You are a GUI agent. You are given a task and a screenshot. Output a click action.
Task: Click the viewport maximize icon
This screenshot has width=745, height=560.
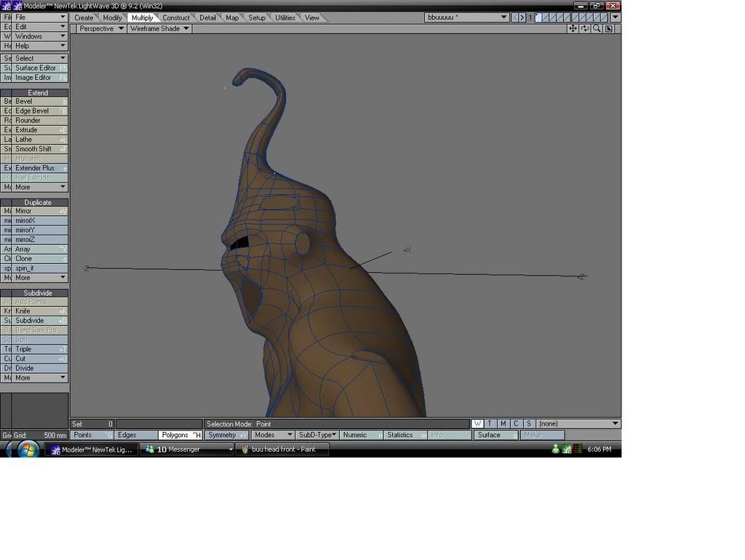click(x=609, y=28)
